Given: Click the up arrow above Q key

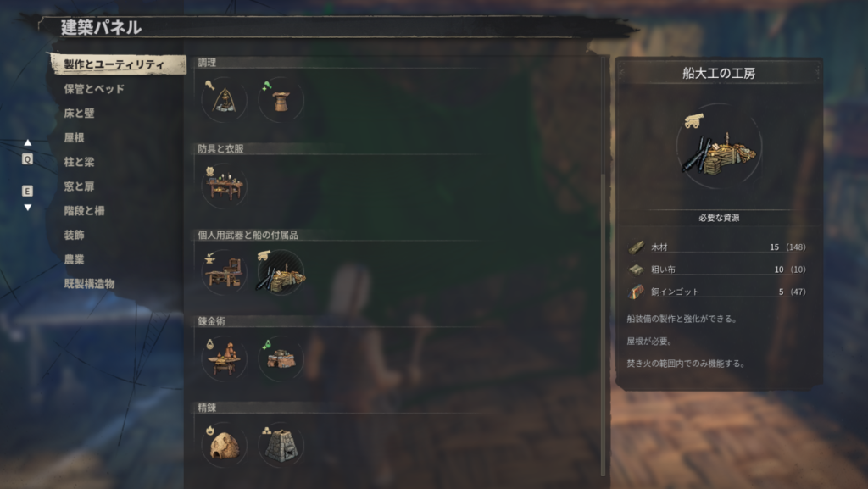Looking at the screenshot, I should pos(28,142).
